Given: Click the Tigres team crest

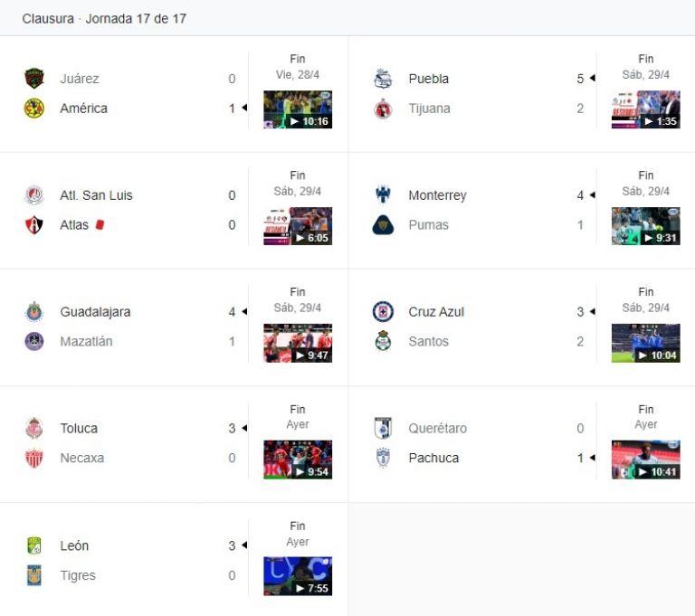Looking at the screenshot, I should [34, 574].
